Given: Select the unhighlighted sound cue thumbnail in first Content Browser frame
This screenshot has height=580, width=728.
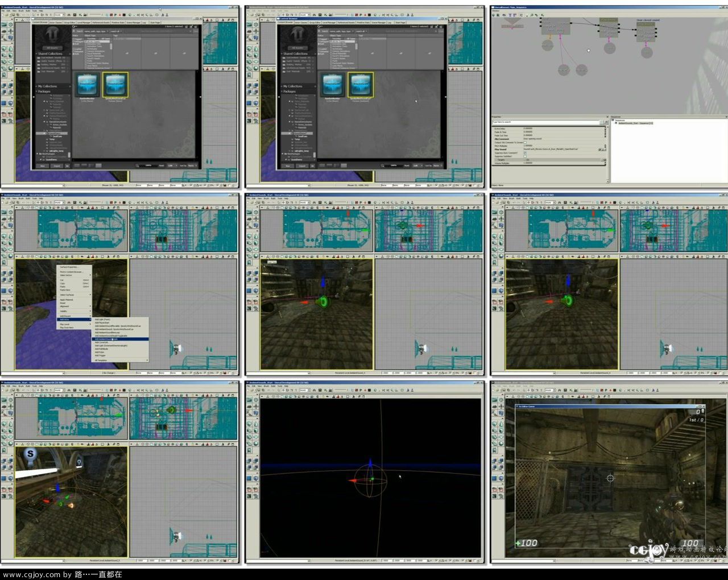Looking at the screenshot, I should 87,85.
